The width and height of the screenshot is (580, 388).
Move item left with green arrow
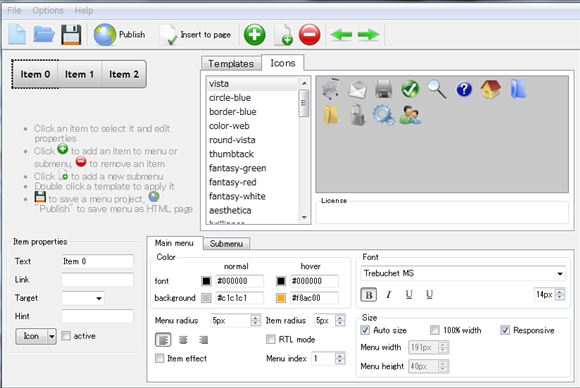click(341, 35)
